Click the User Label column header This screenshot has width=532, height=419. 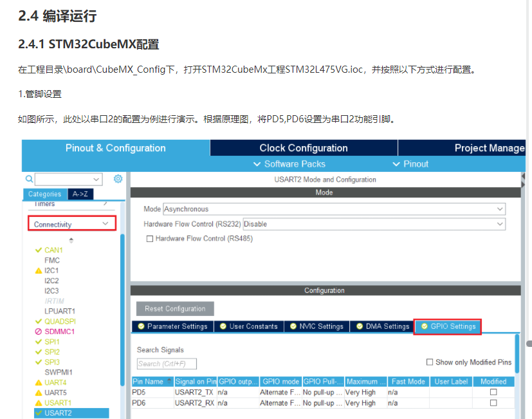pyautogui.click(x=451, y=381)
